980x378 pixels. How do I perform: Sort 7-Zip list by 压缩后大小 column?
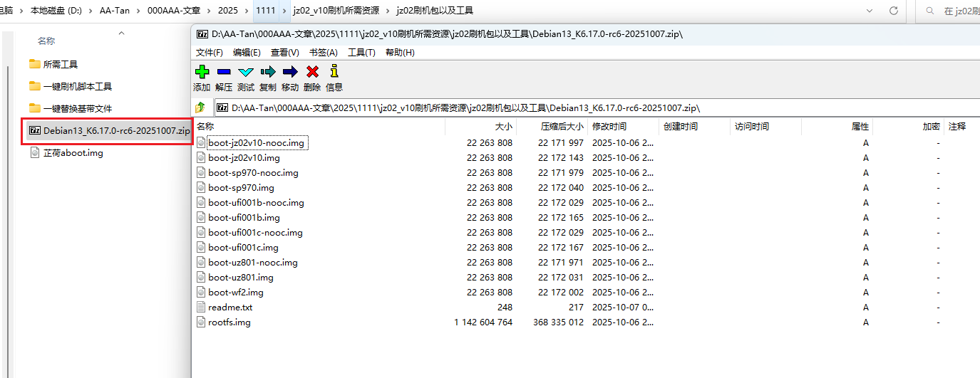(552, 127)
